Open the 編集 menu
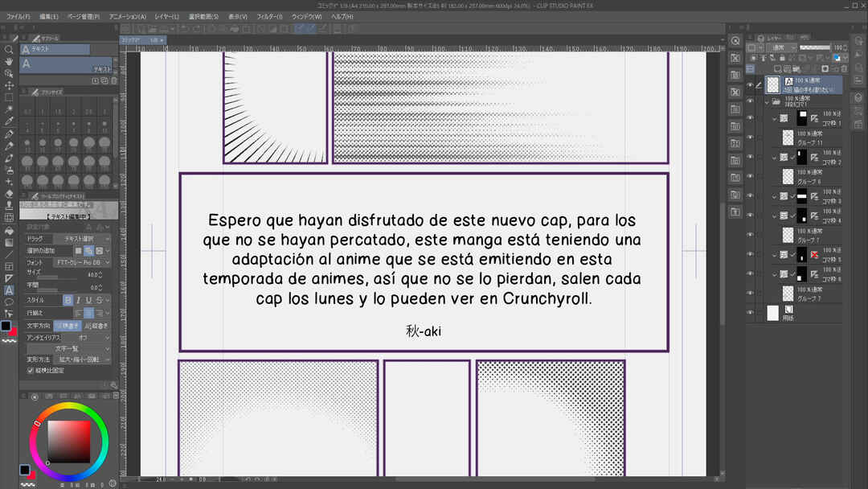The width and height of the screenshot is (868, 489). (49, 17)
